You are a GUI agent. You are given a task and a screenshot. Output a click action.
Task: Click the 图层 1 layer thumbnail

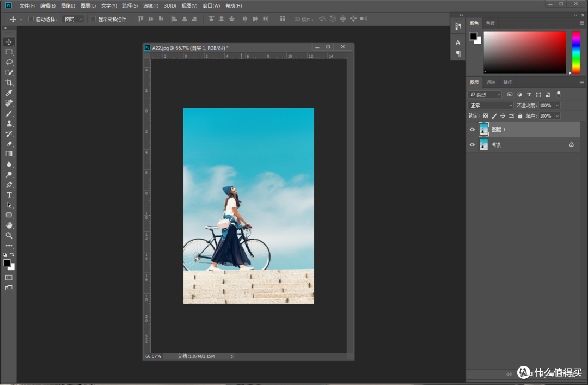click(483, 129)
